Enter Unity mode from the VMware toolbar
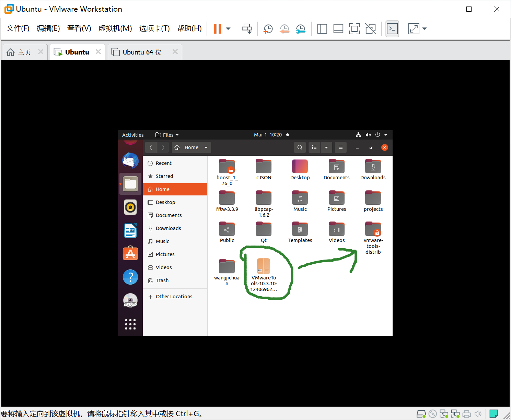 [371, 29]
